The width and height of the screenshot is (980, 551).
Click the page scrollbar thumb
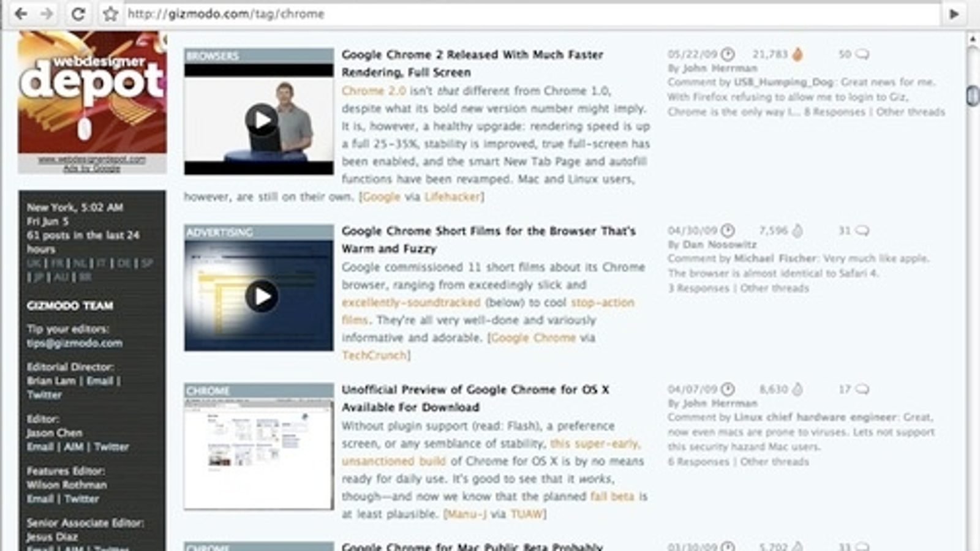[x=973, y=96]
